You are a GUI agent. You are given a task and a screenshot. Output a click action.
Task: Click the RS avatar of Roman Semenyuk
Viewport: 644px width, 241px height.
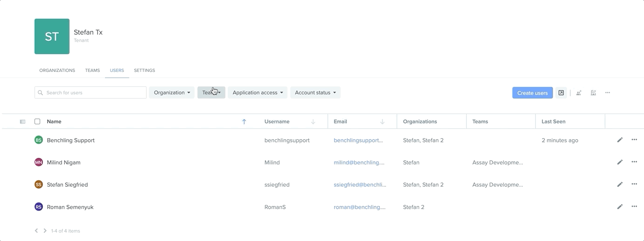(x=39, y=207)
